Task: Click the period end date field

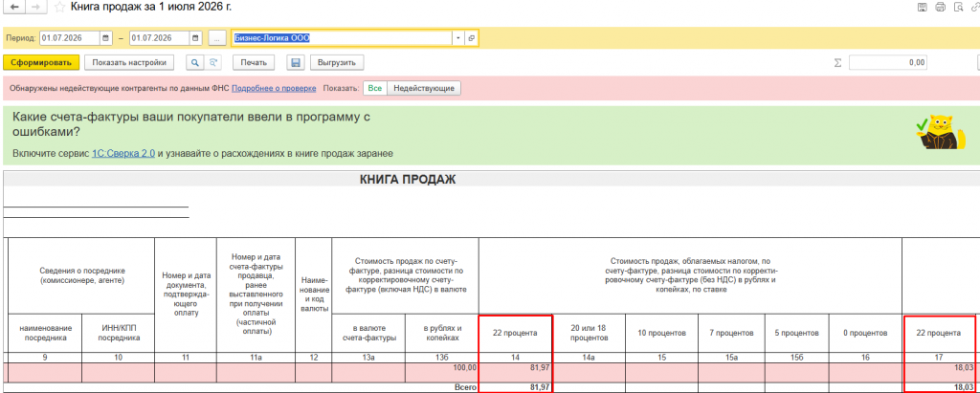Action: pyautogui.click(x=160, y=38)
